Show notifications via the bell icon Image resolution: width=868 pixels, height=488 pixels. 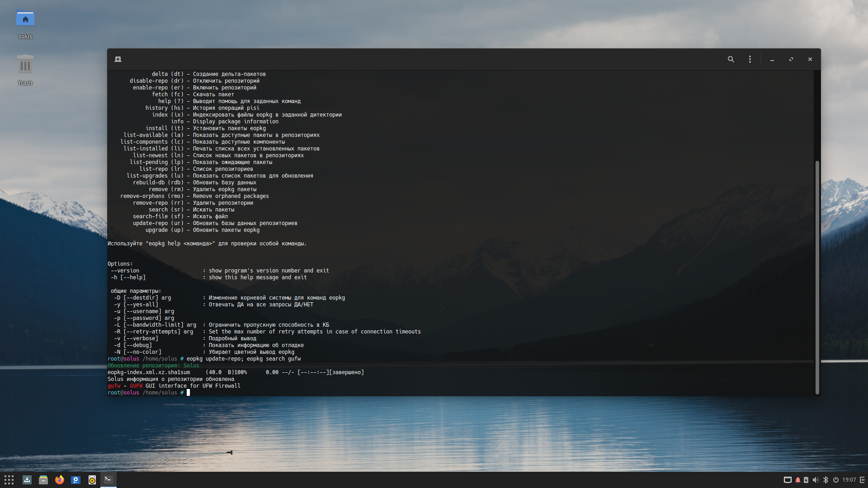[798, 480]
